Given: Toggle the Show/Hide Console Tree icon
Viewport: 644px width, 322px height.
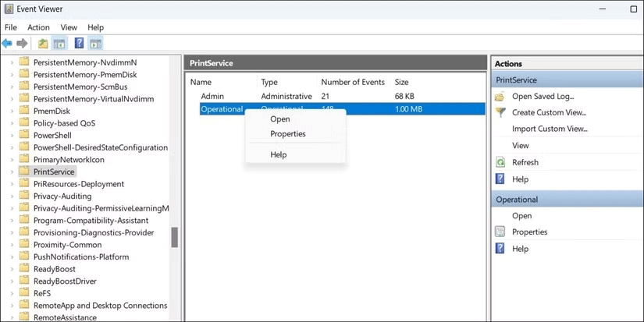Looking at the screenshot, I should point(59,44).
